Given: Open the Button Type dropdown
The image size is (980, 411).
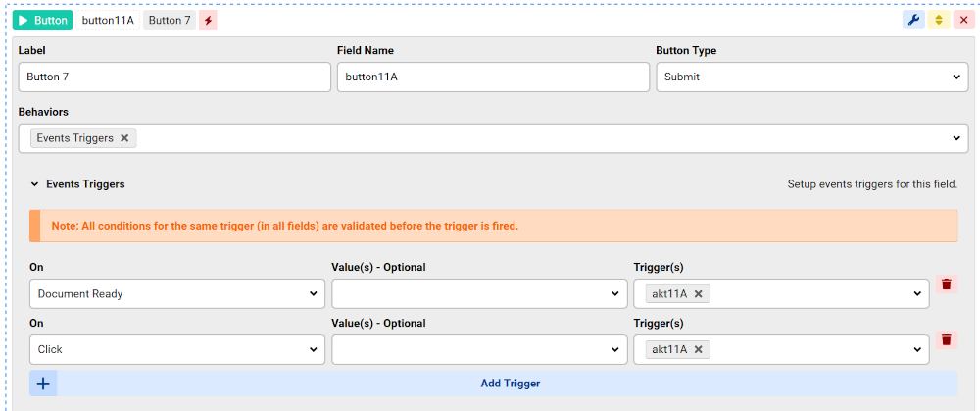Looking at the screenshot, I should (x=811, y=77).
